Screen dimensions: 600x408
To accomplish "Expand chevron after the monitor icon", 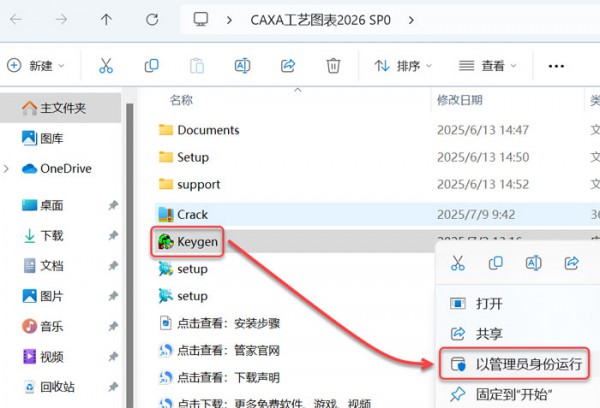I will pyautogui.click(x=229, y=20).
